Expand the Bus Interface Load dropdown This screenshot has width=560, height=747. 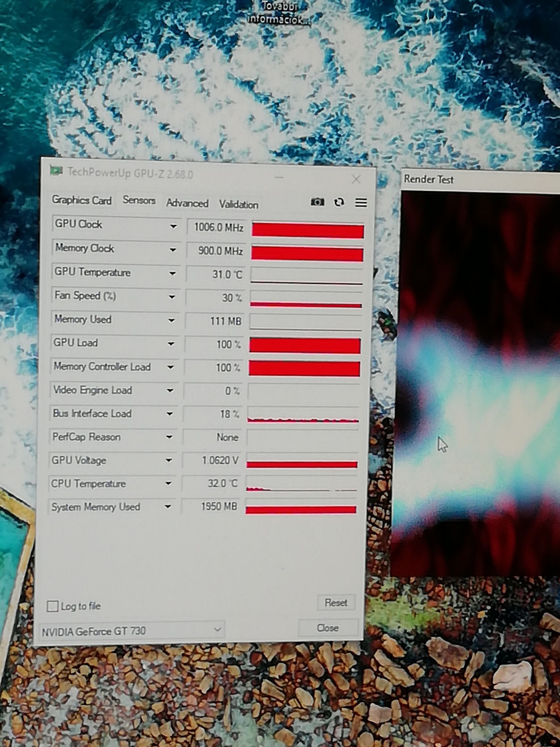pos(169,414)
